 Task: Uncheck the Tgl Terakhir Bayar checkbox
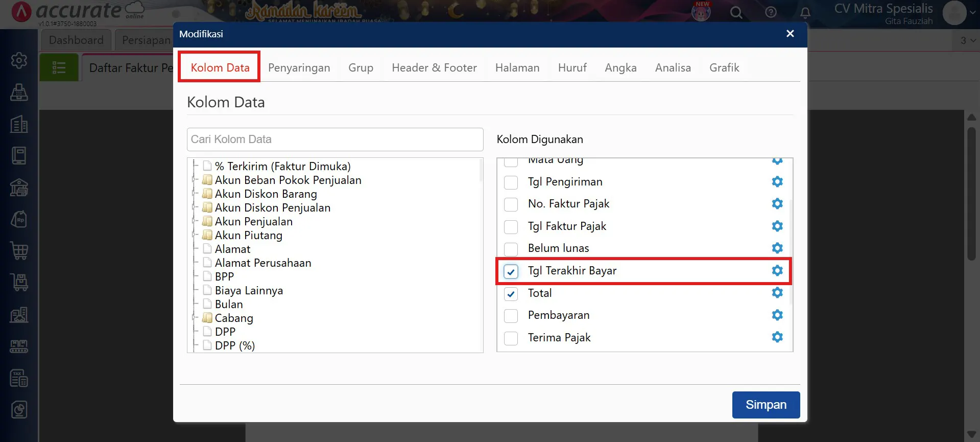(x=511, y=271)
